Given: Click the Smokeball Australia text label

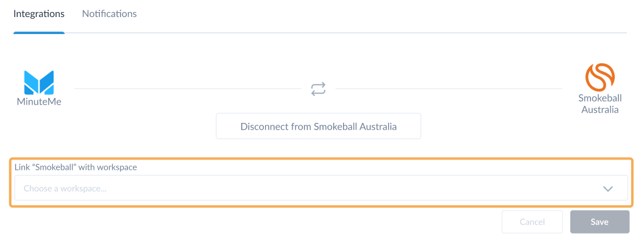Looking at the screenshot, I should [x=600, y=104].
